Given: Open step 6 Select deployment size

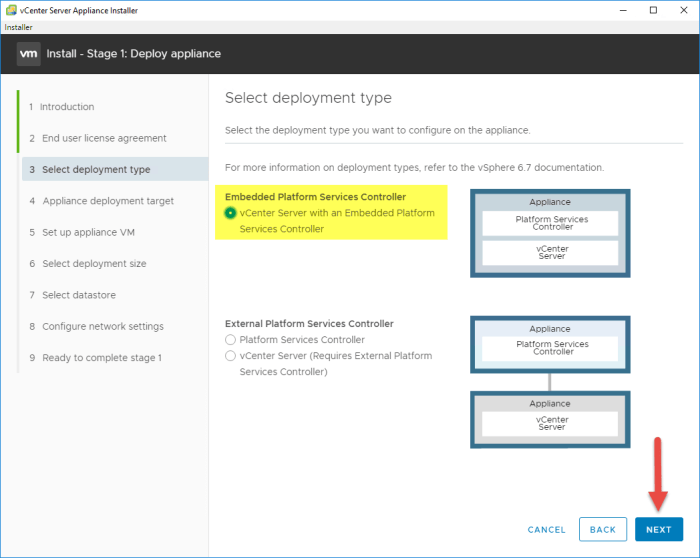Looking at the screenshot, I should (88, 263).
